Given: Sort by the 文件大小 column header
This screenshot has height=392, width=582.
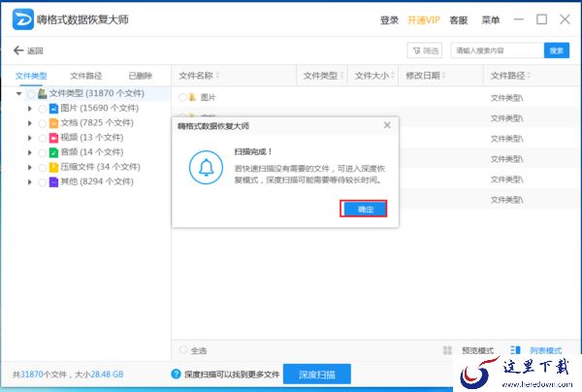Looking at the screenshot, I should point(372,76).
